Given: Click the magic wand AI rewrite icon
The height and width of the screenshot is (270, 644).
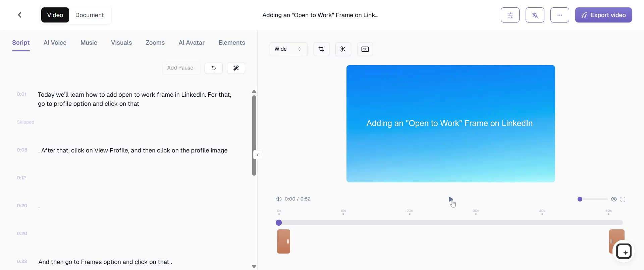Looking at the screenshot, I should [x=236, y=68].
